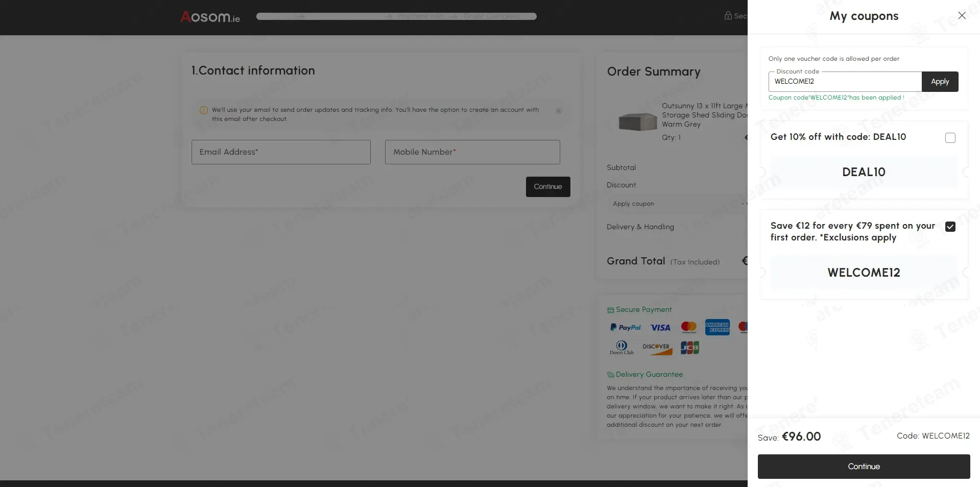Click Continue in the coupons panel
This screenshot has width=980, height=487.
pos(864,467)
